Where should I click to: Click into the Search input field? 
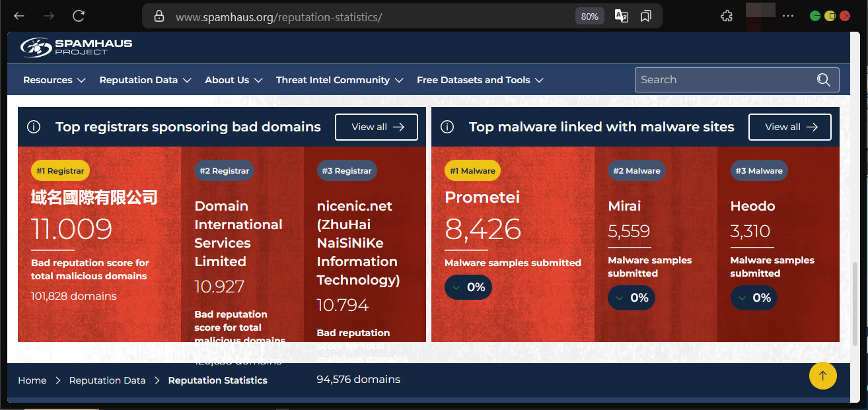[x=723, y=80]
